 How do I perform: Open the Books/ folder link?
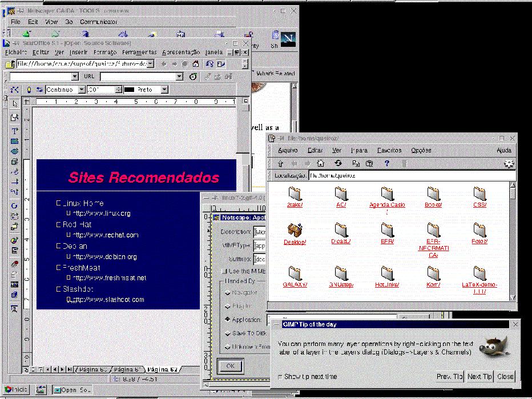[433, 205]
